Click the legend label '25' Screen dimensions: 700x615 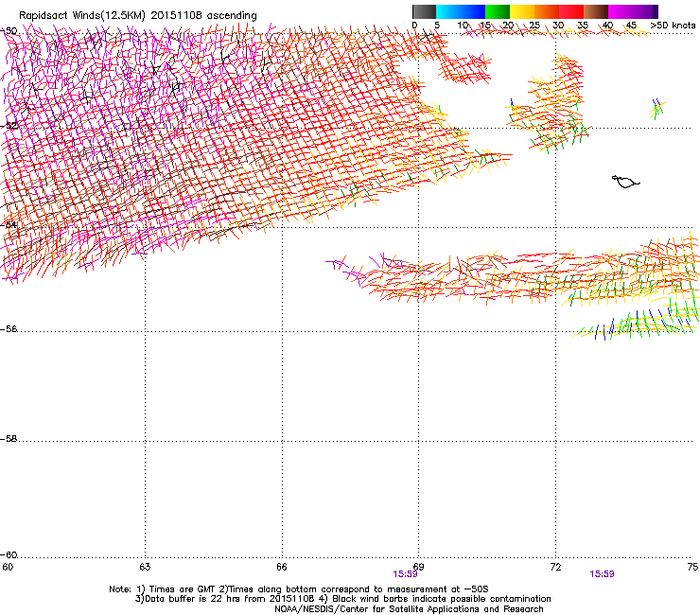click(x=534, y=26)
